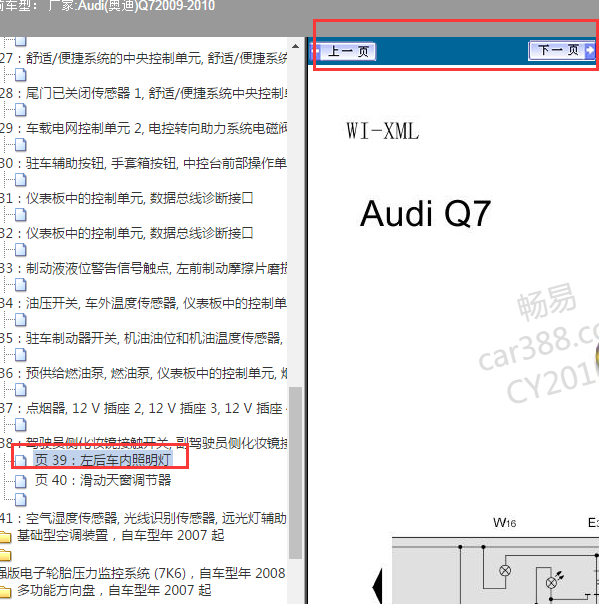Click page icon for item 27 舒适/便捷系统的中央控制单元

(20, 40)
